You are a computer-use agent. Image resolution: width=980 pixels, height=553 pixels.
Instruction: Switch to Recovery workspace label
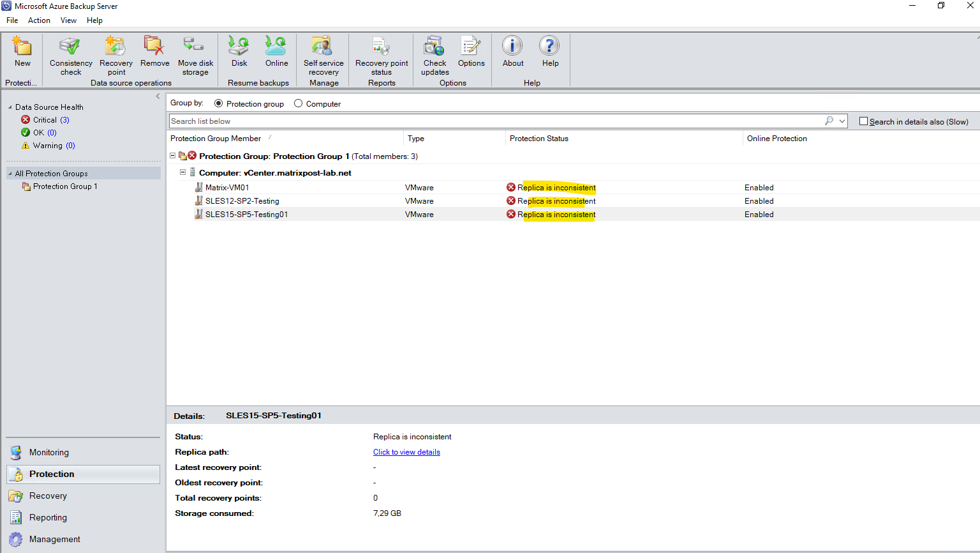pos(48,496)
